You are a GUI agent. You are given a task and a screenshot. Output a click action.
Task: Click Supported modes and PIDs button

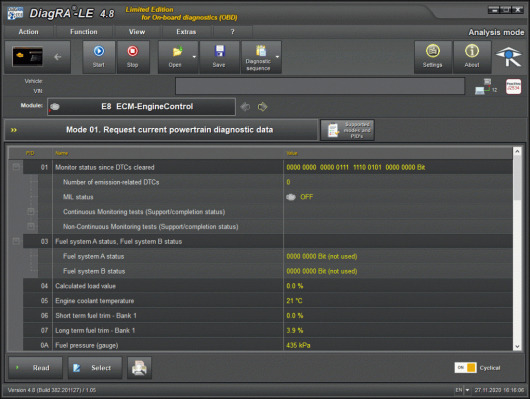click(x=347, y=130)
